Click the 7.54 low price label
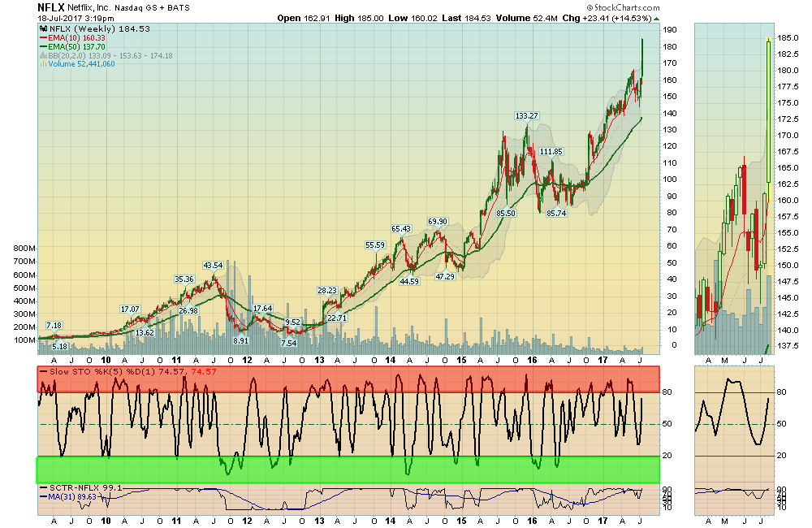Image resolution: width=812 pixels, height=528 pixels. coord(288,343)
